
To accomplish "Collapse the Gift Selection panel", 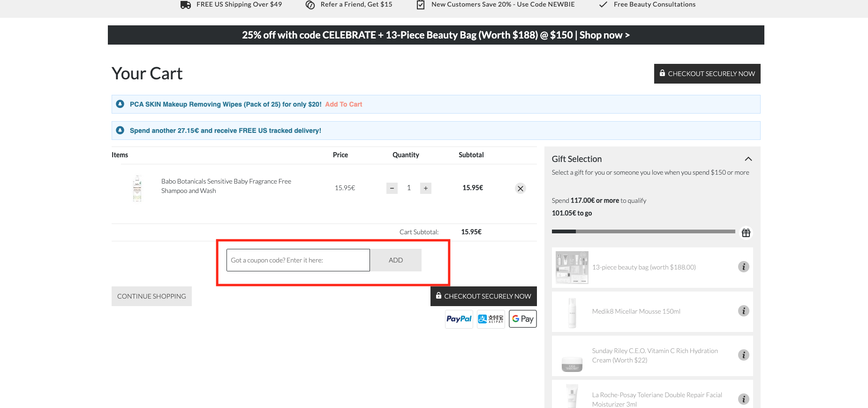I will tap(748, 159).
